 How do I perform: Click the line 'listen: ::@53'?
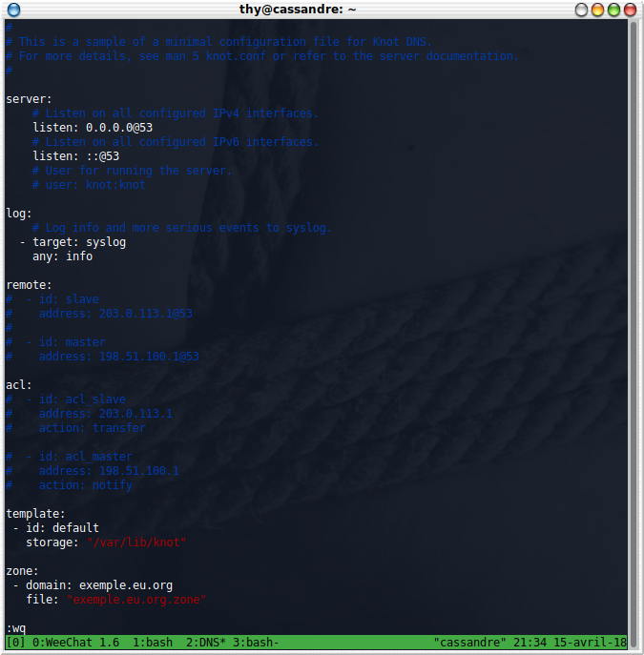(x=76, y=156)
